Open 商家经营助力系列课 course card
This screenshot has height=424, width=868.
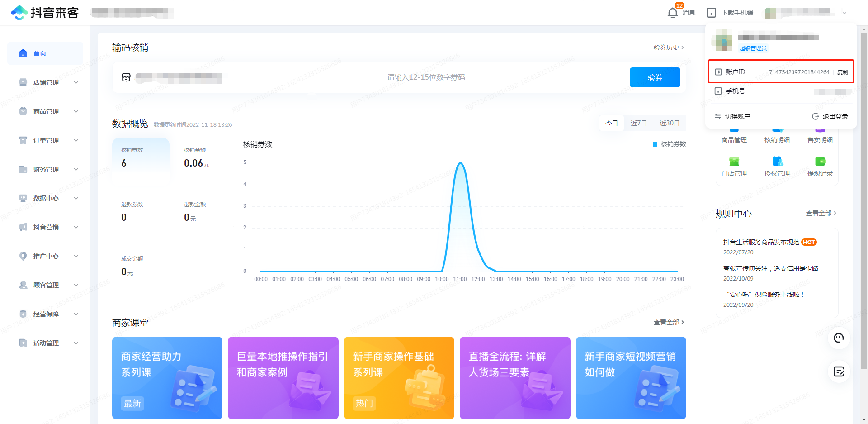[x=167, y=378]
